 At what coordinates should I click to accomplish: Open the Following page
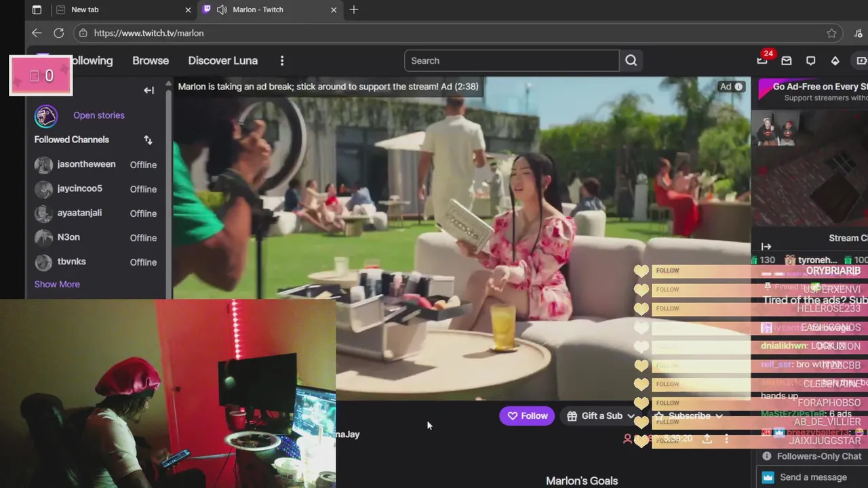coord(92,61)
